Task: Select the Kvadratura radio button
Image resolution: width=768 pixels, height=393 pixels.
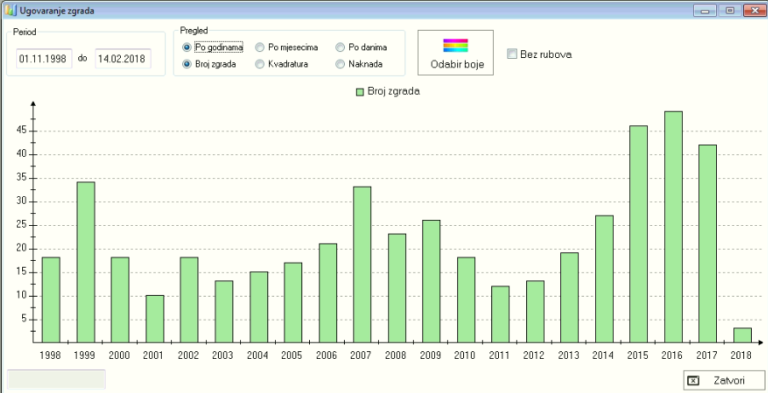Action: click(260, 64)
